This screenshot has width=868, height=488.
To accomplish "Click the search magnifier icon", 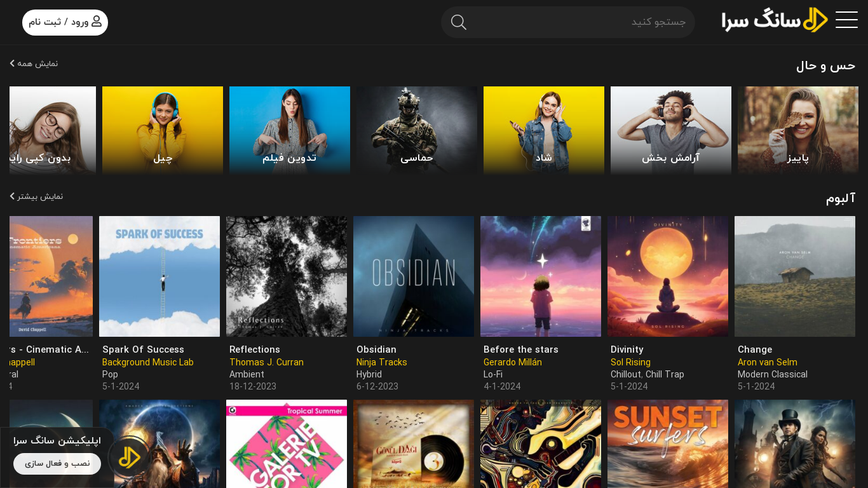I will (x=459, y=22).
